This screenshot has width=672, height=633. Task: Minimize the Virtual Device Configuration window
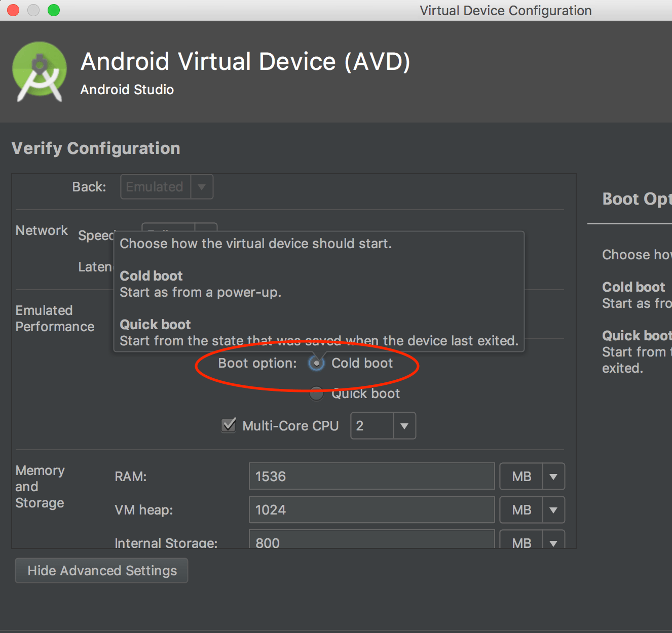[33, 10]
